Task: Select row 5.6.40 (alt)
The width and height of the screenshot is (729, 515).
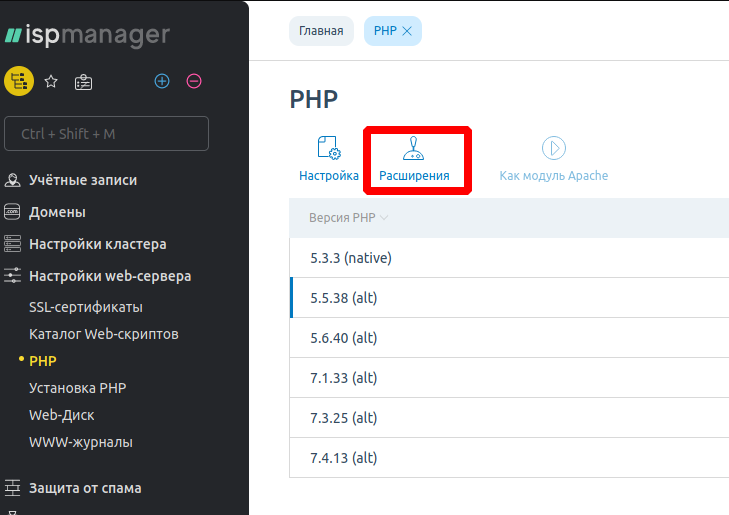Action: pos(509,338)
